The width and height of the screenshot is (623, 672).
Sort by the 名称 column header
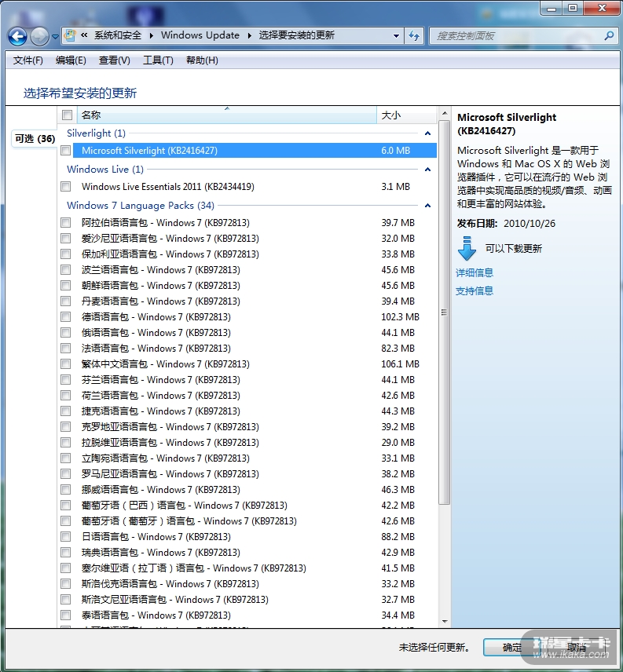pos(226,115)
